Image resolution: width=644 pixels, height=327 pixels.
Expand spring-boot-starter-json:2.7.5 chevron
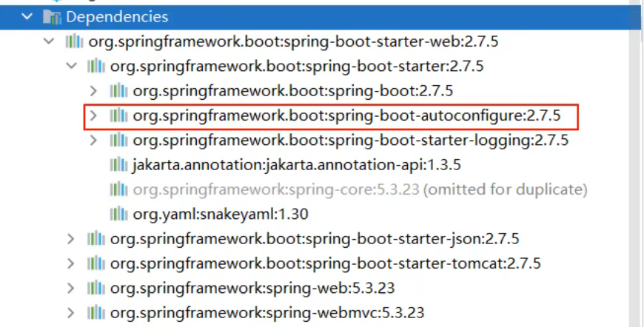(x=71, y=239)
